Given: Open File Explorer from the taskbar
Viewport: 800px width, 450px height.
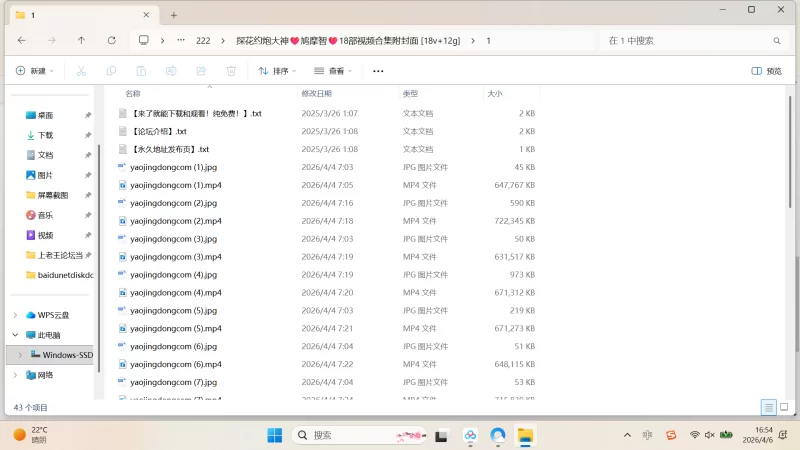Looking at the screenshot, I should [x=525, y=435].
